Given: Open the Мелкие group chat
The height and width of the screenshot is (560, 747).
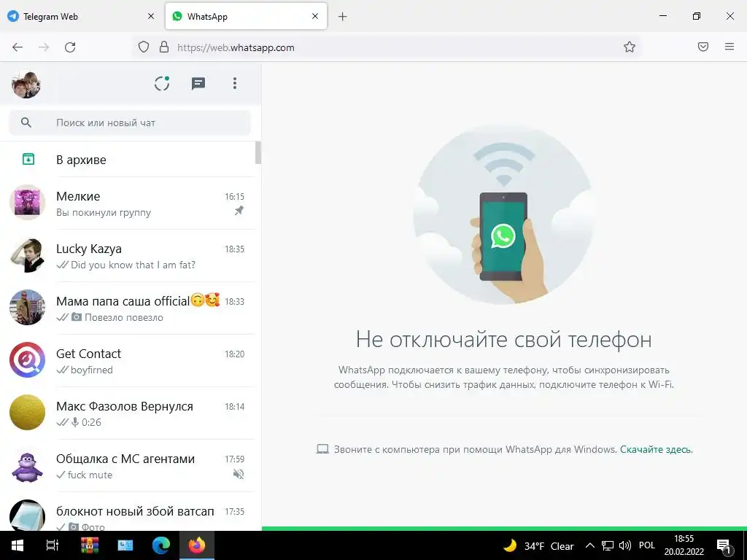Looking at the screenshot, I should click(127, 203).
